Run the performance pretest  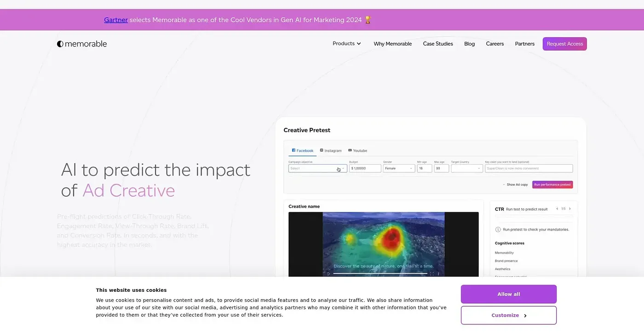tap(552, 185)
